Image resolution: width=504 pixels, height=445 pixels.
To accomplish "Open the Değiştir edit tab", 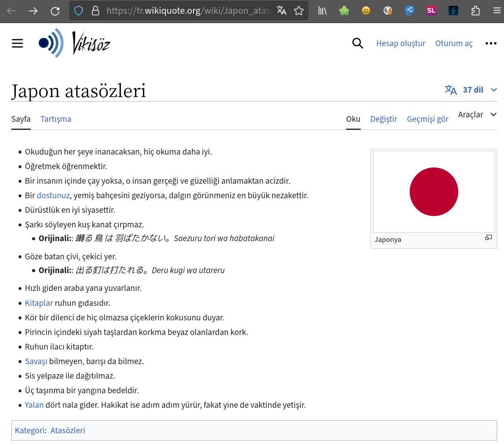I will tap(383, 119).
